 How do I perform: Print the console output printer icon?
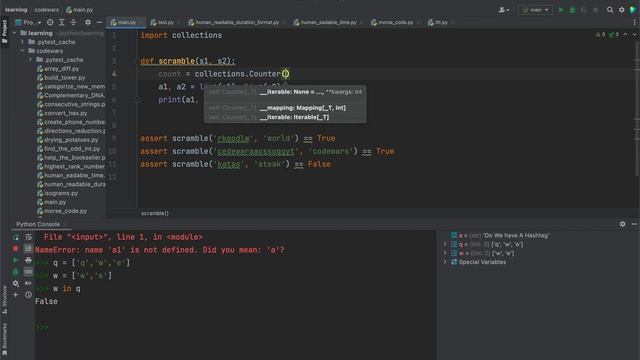tap(28, 260)
